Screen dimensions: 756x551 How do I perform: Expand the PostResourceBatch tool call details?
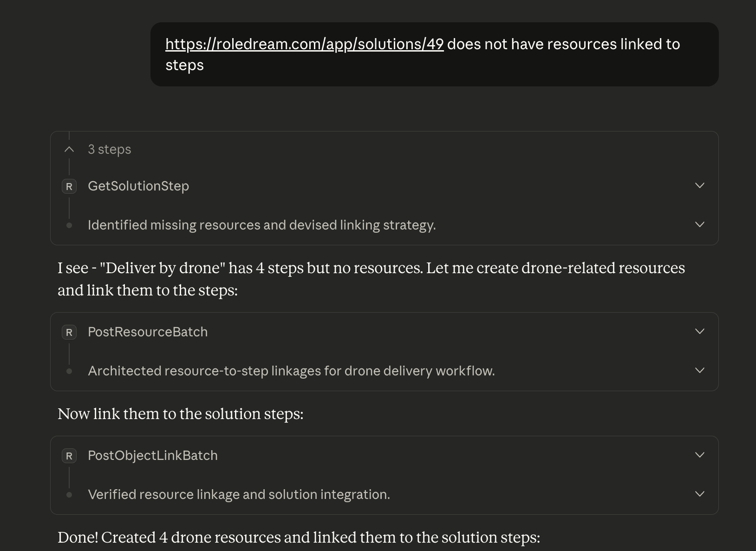coord(699,331)
